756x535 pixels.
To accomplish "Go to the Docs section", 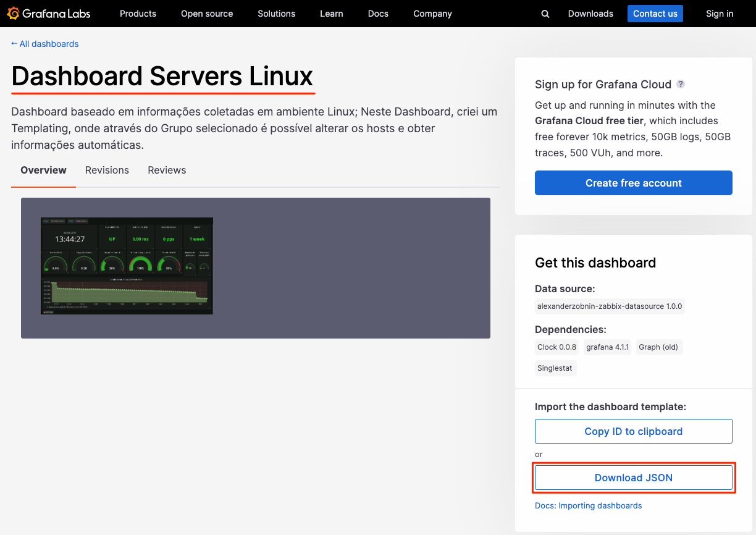I will tap(378, 13).
